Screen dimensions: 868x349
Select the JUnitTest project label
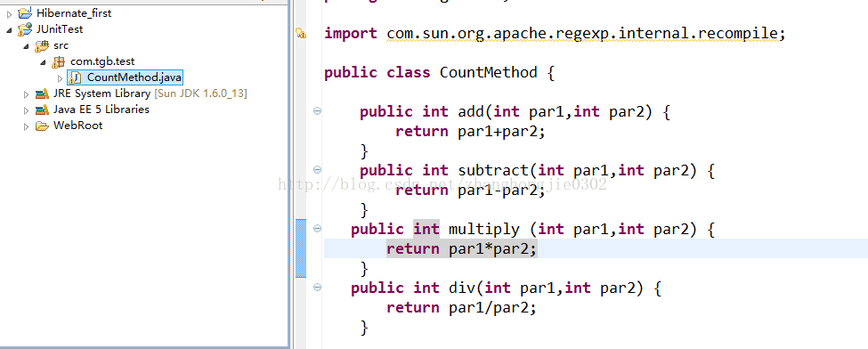(x=60, y=28)
